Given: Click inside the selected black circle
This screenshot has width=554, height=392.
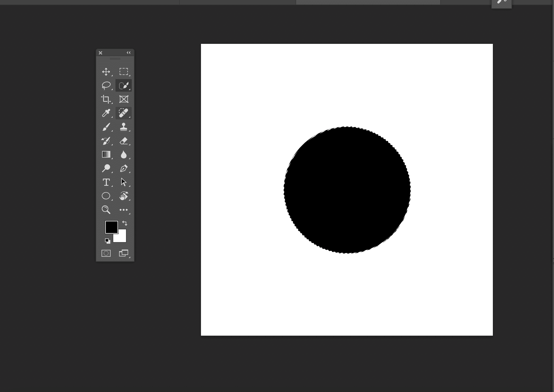Looking at the screenshot, I should coord(347,190).
